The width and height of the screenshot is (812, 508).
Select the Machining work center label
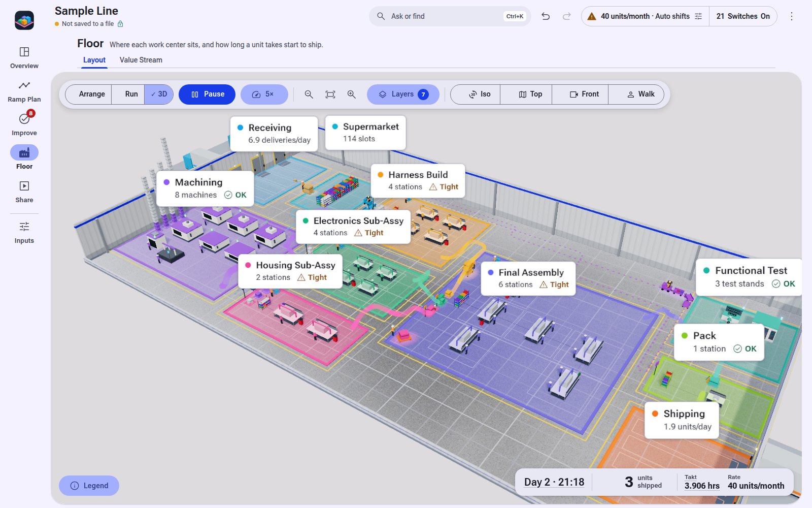coord(205,188)
